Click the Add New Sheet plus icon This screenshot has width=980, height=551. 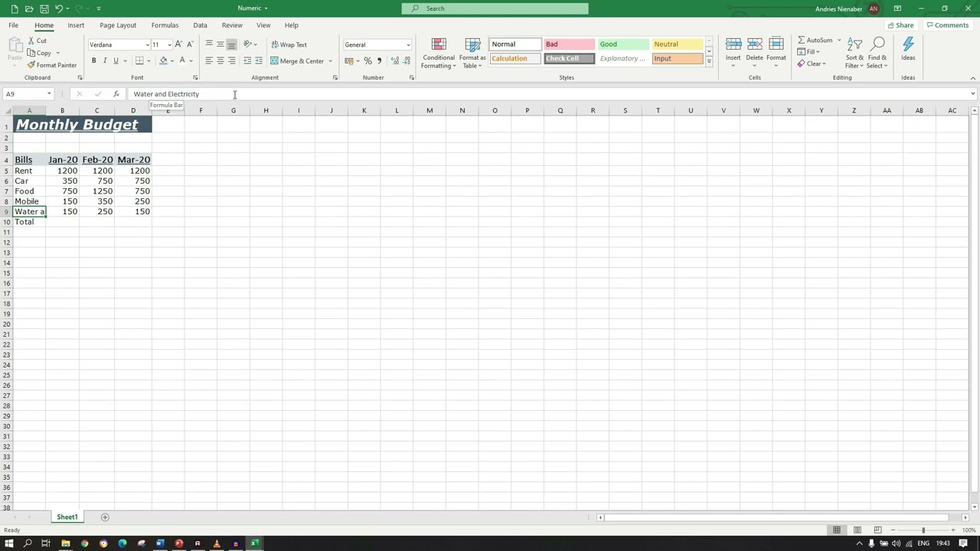pyautogui.click(x=105, y=517)
